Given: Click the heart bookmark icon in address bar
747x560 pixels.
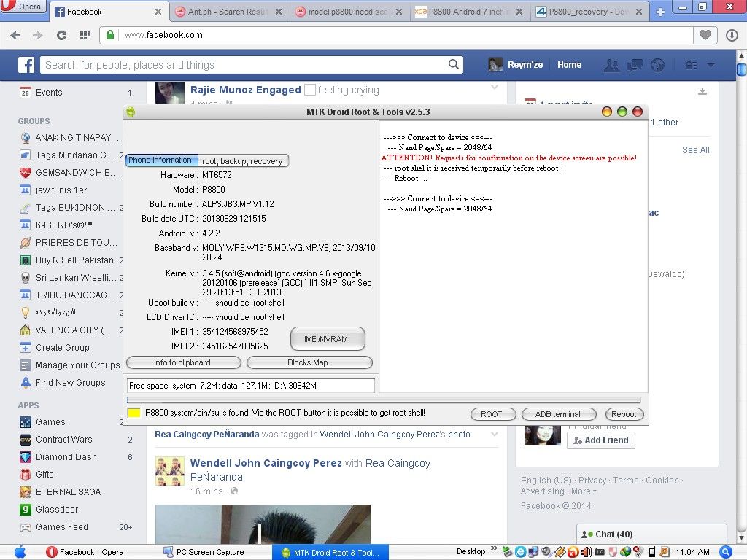Looking at the screenshot, I should tap(705, 35).
